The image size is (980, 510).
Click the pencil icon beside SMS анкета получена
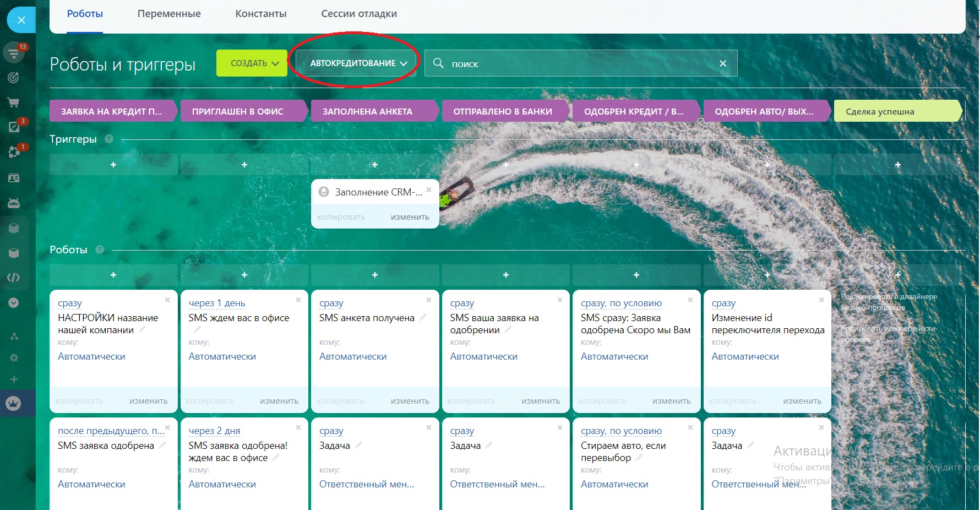tap(423, 317)
